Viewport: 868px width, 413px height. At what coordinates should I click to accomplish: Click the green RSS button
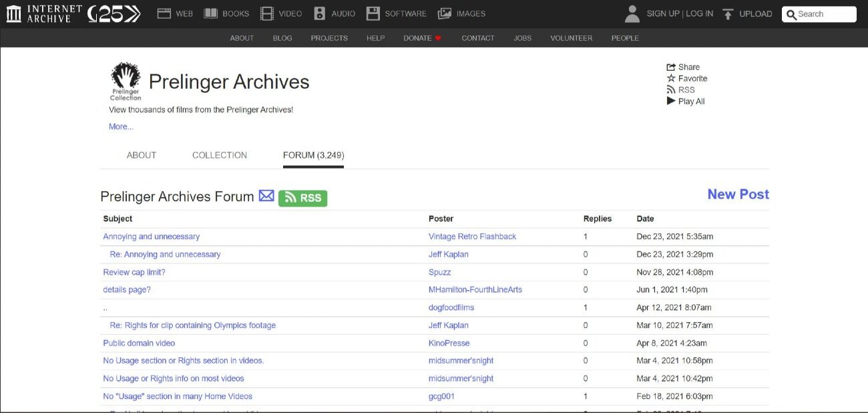[x=302, y=198]
